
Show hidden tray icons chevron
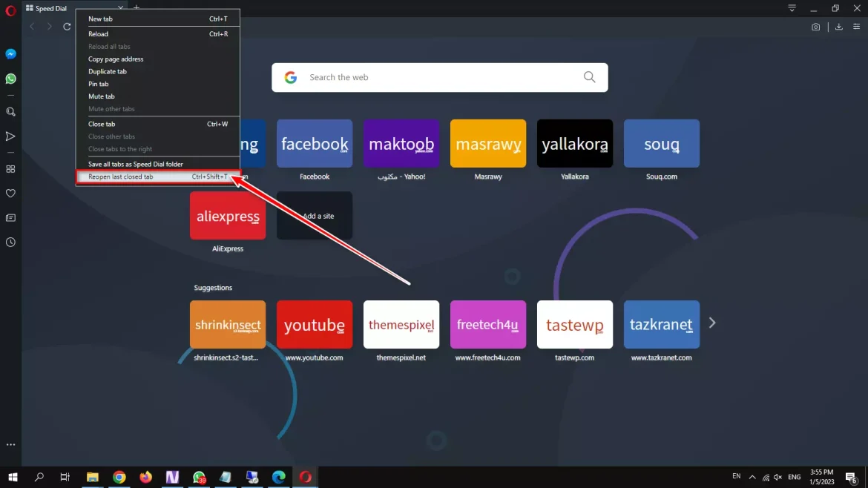tap(752, 477)
